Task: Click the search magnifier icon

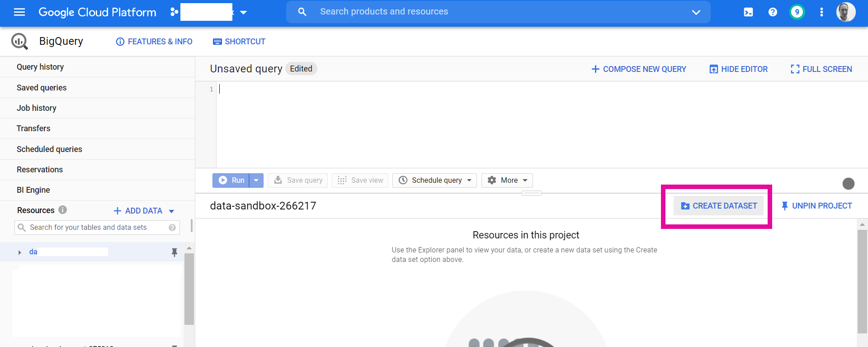Action: [302, 12]
